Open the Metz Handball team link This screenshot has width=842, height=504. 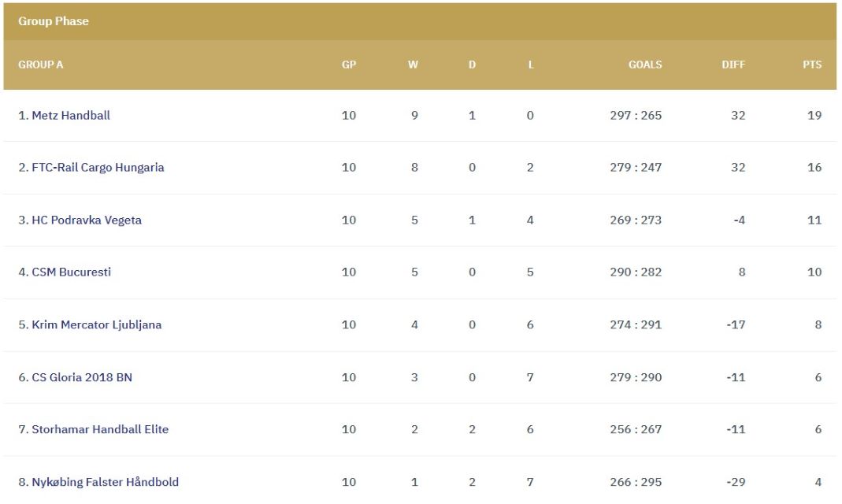tap(70, 116)
